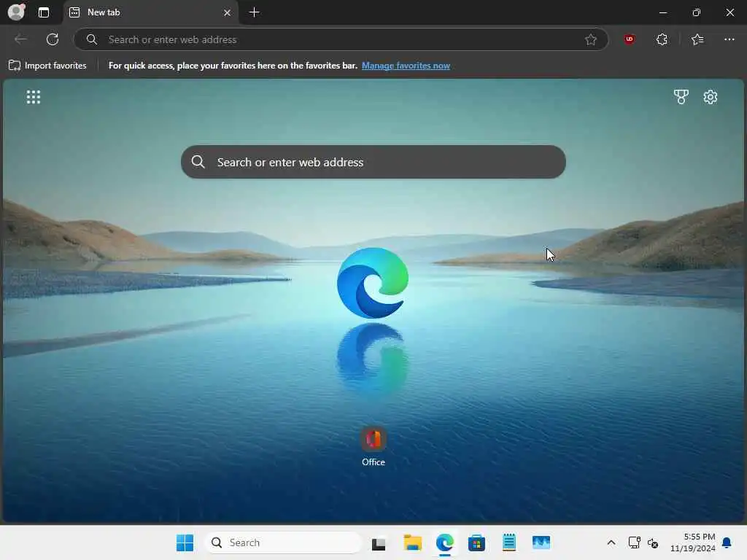Image resolution: width=747 pixels, height=560 pixels.
Task: Open a new tab with plus button
Action: pos(255,12)
